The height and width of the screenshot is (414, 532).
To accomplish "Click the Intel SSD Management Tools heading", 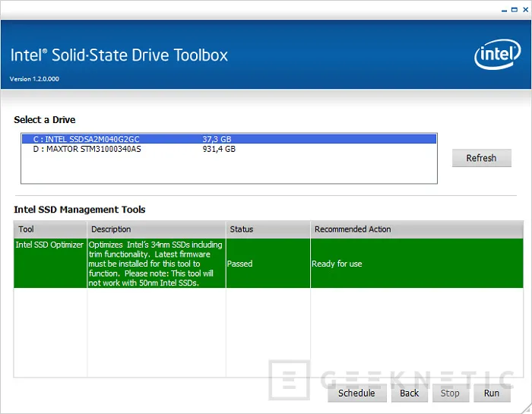I will click(x=79, y=210).
